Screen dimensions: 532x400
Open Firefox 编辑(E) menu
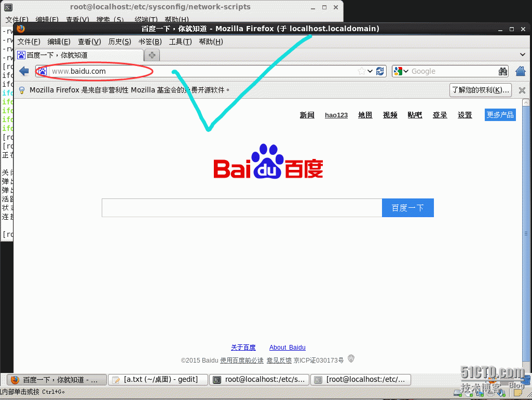pos(59,42)
